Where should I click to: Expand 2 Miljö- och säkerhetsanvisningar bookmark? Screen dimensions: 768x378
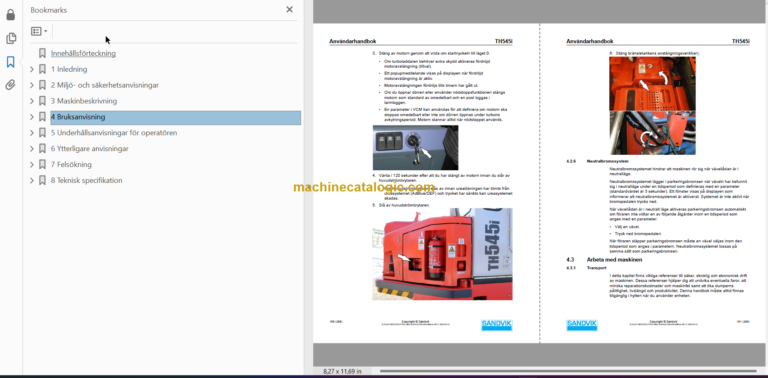(32, 85)
